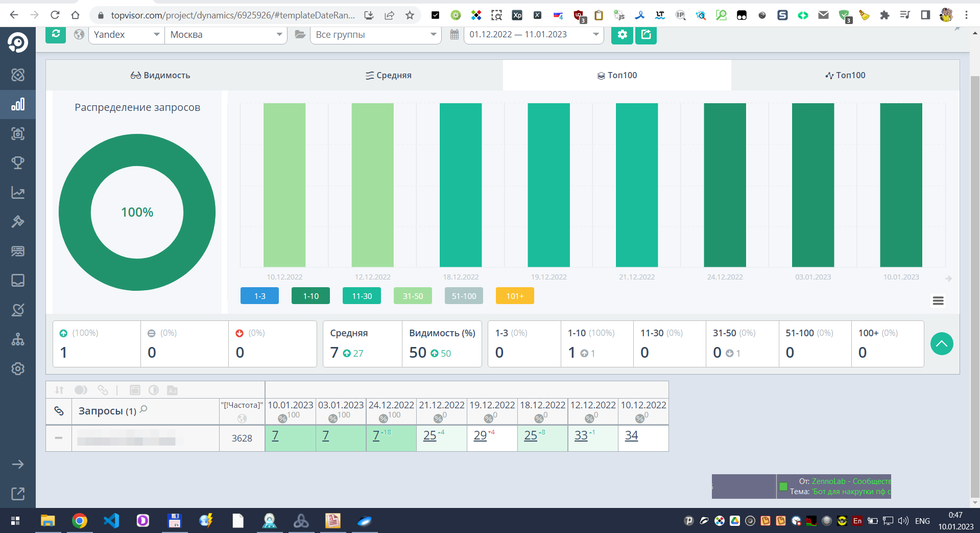Open the chart hamburger menu
Image resolution: width=980 pixels, height=533 pixels.
tap(938, 300)
